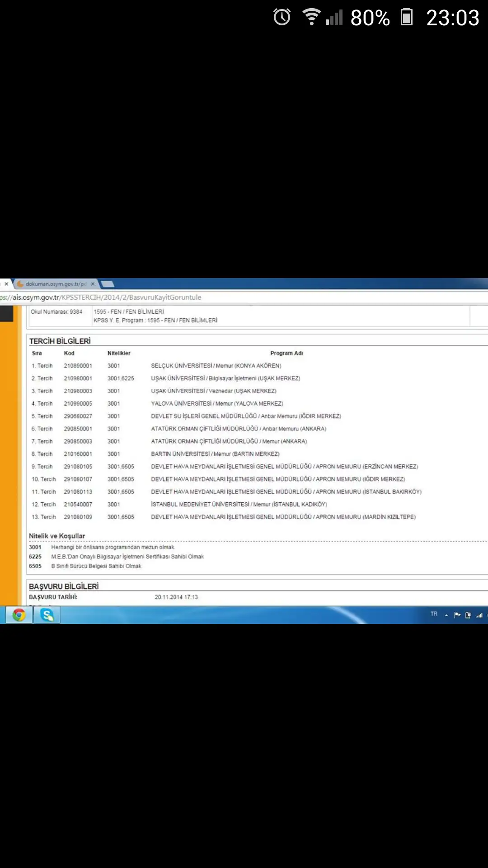Click the BAŞVURU BİLGİLERİ heading
The height and width of the screenshot is (868, 488).
tap(64, 586)
